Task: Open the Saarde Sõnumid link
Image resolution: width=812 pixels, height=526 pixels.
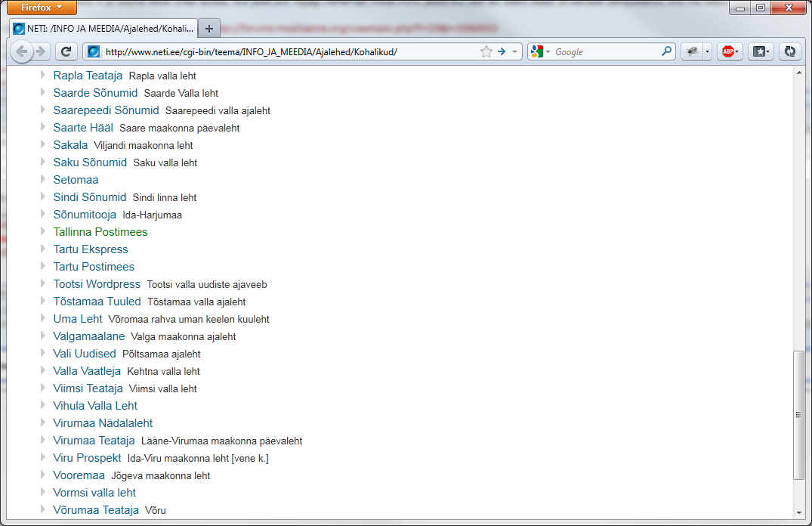Action: (95, 93)
